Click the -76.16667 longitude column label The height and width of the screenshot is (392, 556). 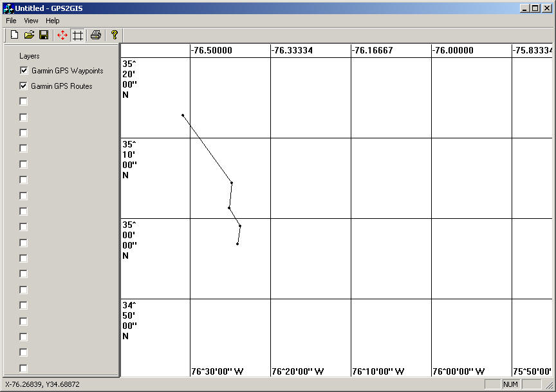tap(373, 50)
